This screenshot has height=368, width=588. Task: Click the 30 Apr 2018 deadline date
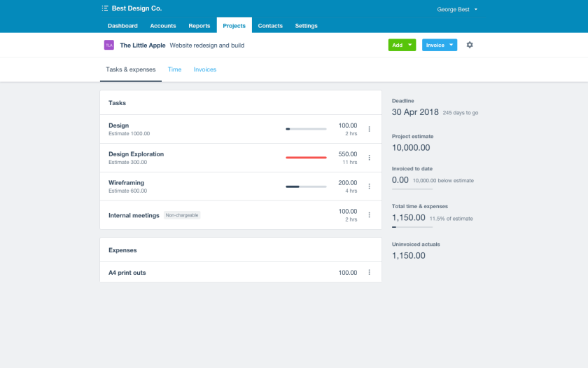pyautogui.click(x=415, y=112)
